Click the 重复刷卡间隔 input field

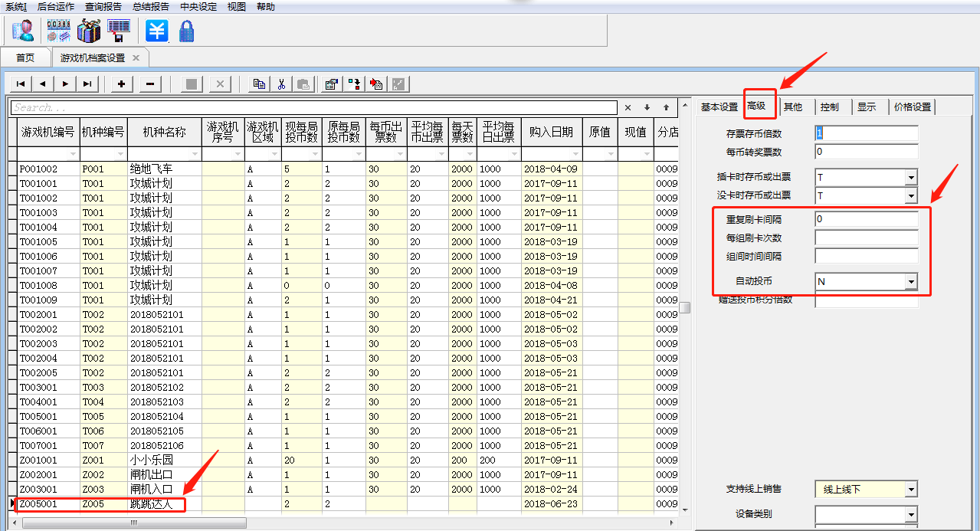point(866,219)
